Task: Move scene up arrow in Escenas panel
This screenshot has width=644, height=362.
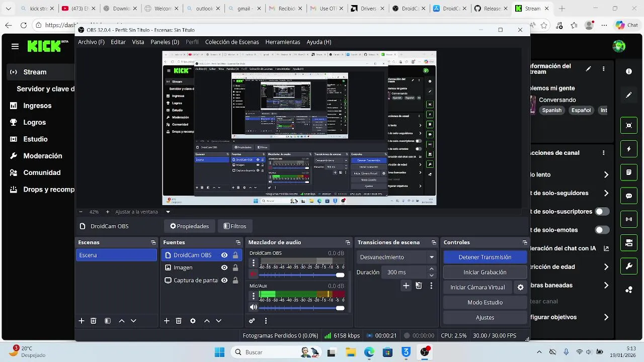Action: 122,321
